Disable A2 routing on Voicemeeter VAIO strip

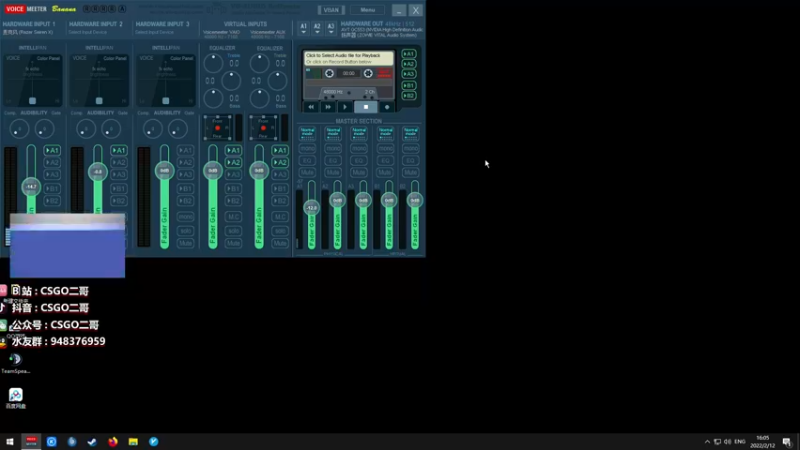point(233,163)
